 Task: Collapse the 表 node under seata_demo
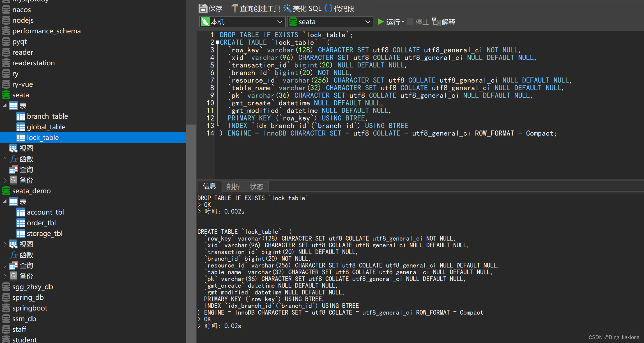tap(5, 202)
